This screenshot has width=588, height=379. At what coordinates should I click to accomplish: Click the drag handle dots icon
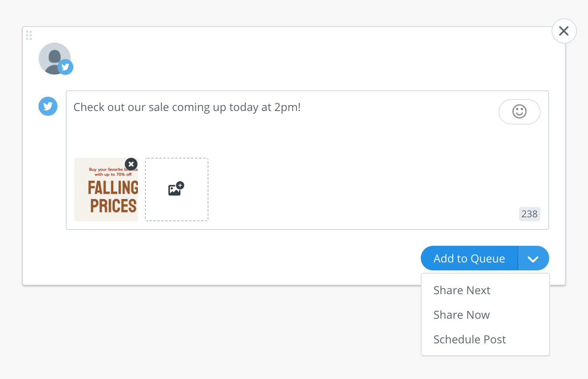(x=29, y=35)
